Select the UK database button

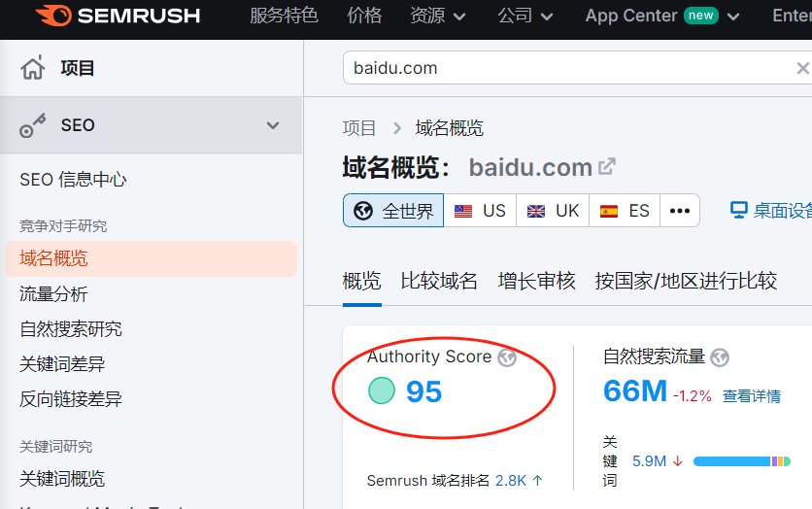(553, 211)
